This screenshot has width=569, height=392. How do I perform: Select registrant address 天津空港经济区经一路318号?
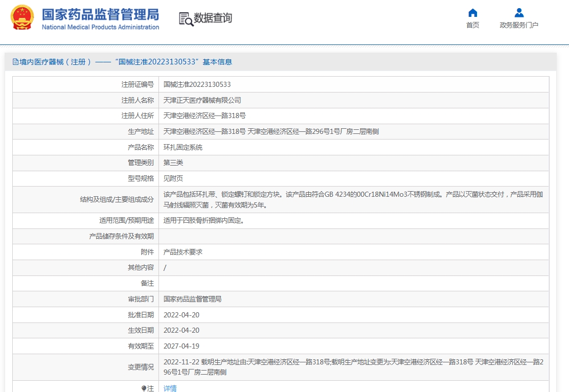(x=204, y=116)
